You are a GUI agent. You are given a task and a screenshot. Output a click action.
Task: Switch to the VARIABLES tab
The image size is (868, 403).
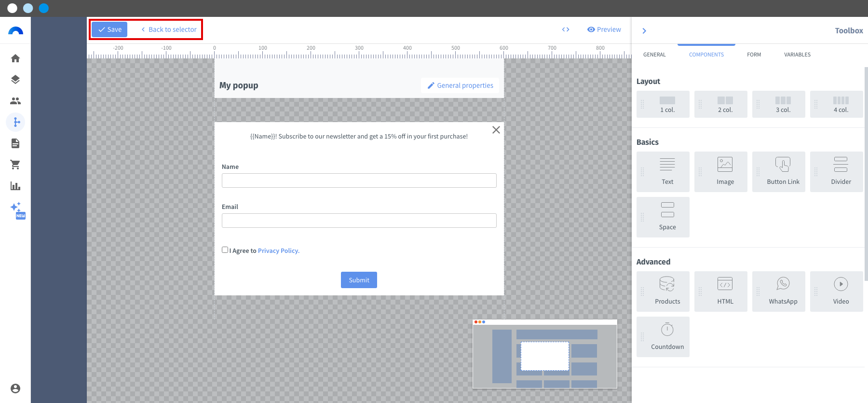(x=797, y=55)
